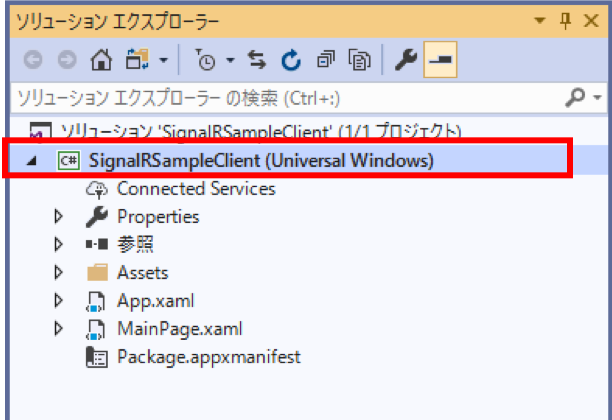The image size is (612, 420).
Task: Expand the 参照 node
Action: click(59, 244)
